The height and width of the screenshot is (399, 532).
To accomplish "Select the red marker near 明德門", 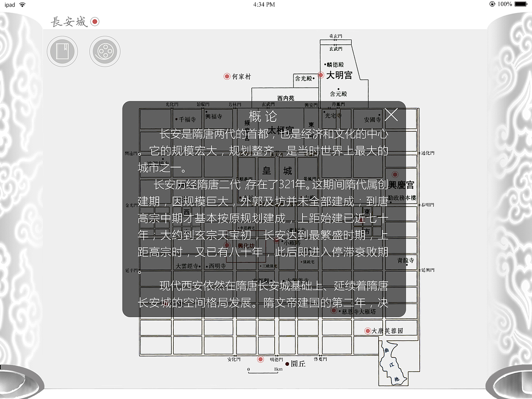I will coord(261,359).
